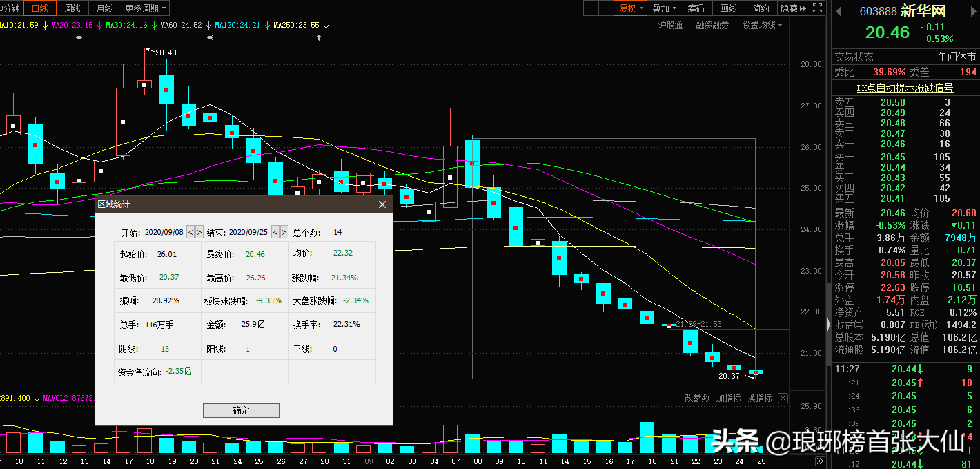Screen dimensions: 980x469
Task: Go to previous stock arrow
Action: (x=839, y=11)
